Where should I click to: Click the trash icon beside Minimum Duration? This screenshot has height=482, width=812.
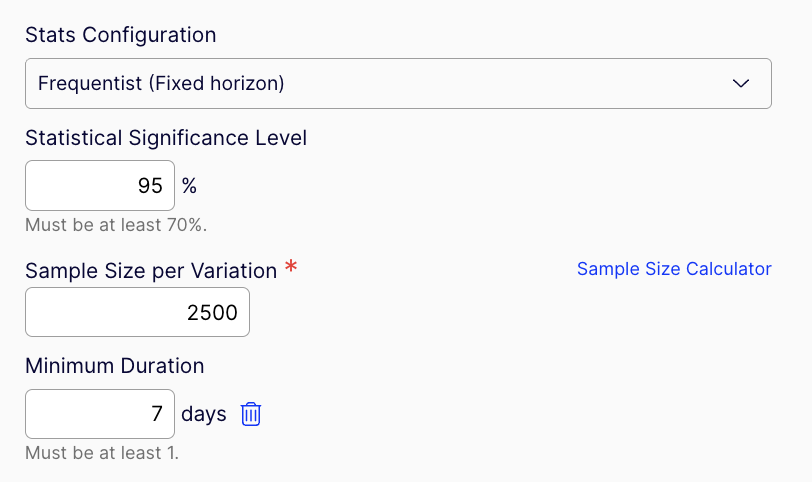coord(251,414)
